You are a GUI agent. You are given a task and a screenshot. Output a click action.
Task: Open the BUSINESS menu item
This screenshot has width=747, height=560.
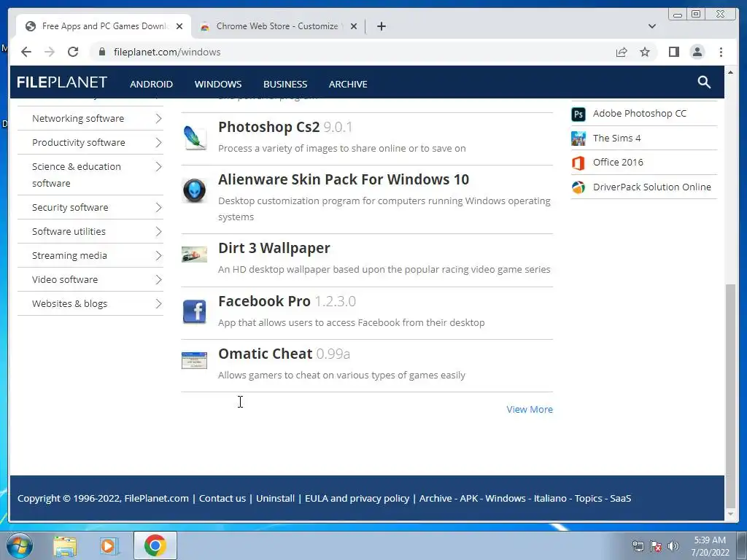(x=285, y=85)
